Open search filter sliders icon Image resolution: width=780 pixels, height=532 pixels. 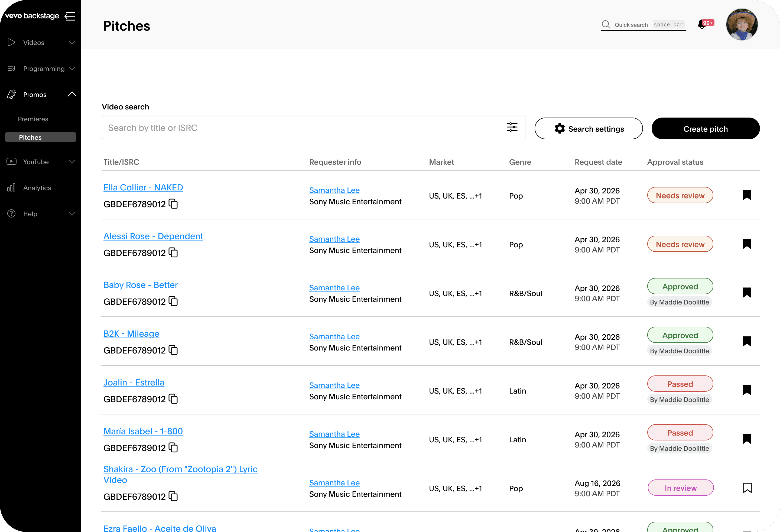click(512, 127)
